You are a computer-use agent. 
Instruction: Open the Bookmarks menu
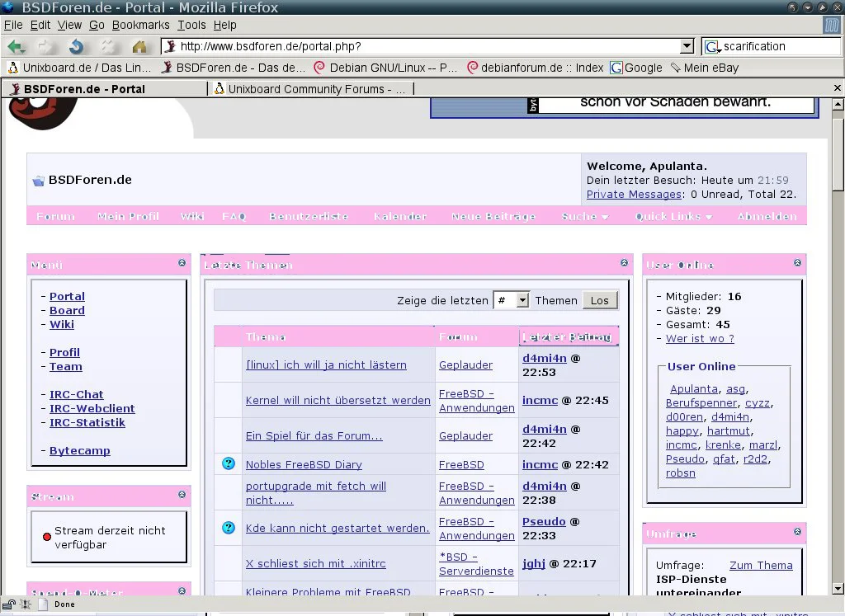coord(140,25)
